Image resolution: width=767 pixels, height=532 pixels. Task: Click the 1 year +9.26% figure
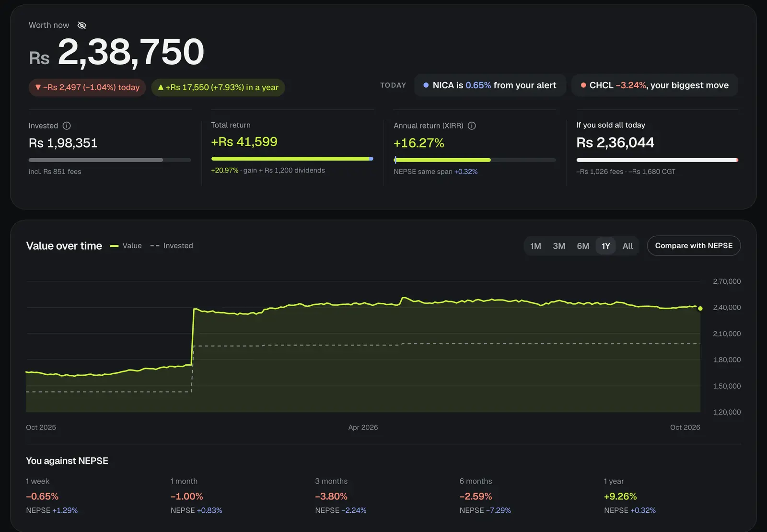click(x=620, y=497)
